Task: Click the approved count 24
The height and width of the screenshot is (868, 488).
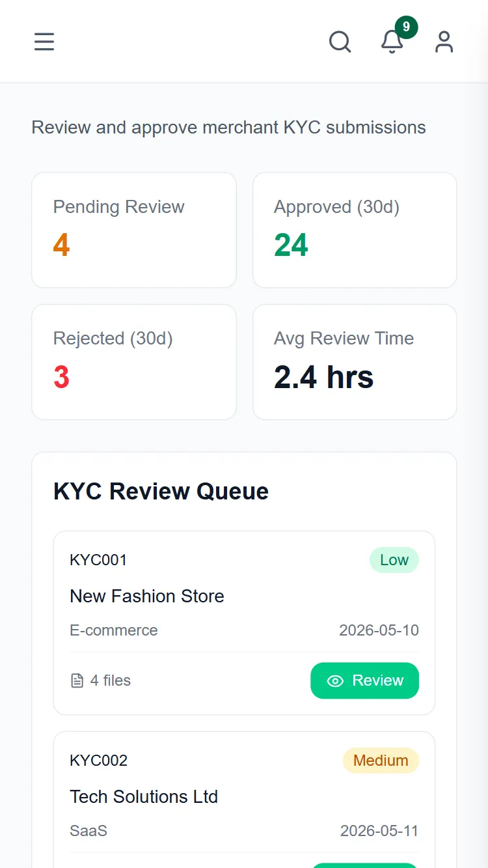Action: 291,245
